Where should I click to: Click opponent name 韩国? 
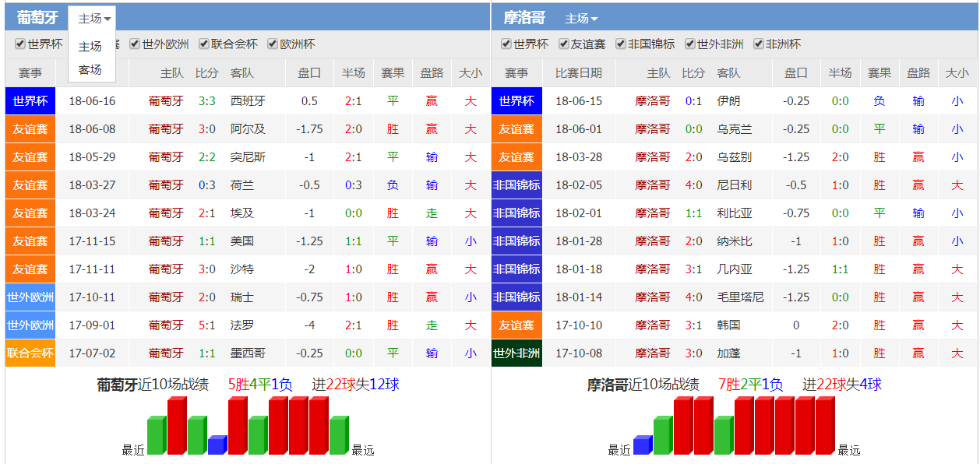pyautogui.click(x=729, y=325)
